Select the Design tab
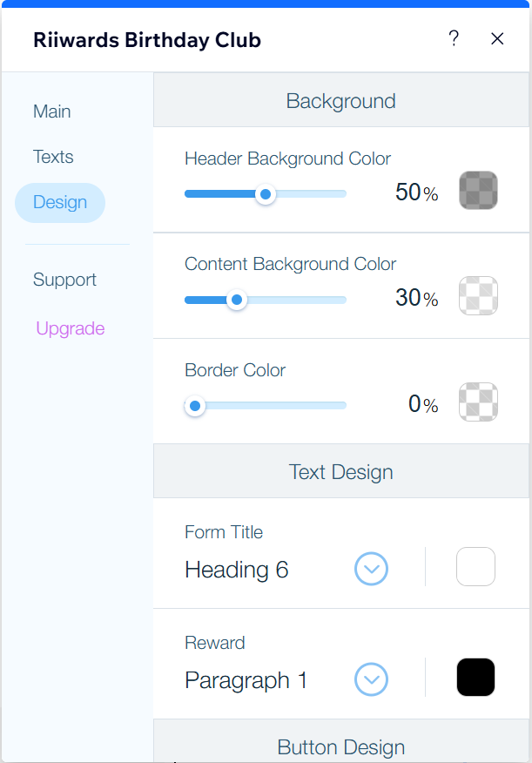Viewport: 532px width, 763px height. 60,202
